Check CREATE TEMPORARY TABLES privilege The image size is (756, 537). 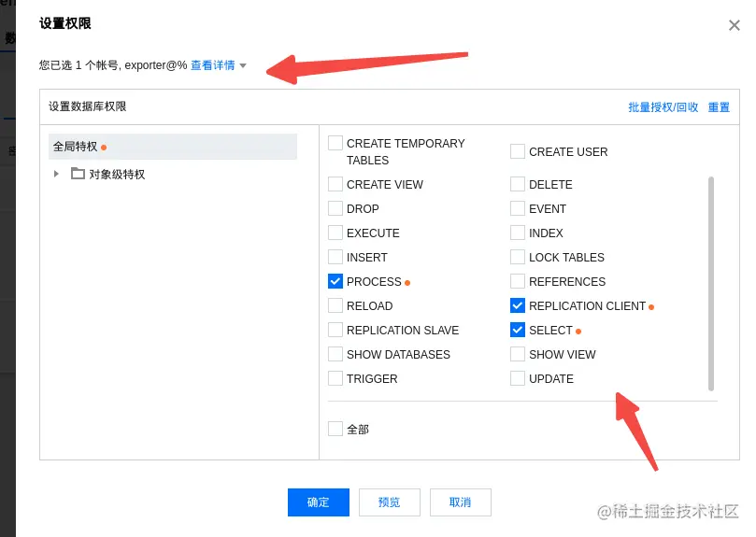[335, 143]
